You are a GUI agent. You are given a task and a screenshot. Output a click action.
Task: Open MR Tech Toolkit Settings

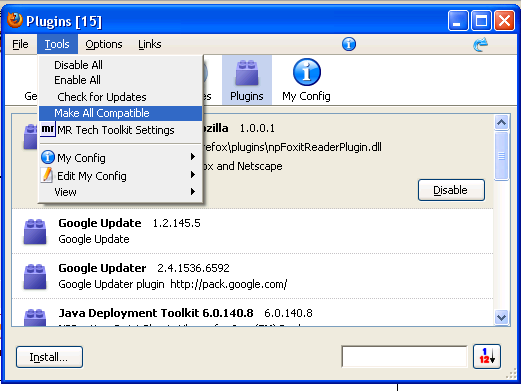[120, 130]
